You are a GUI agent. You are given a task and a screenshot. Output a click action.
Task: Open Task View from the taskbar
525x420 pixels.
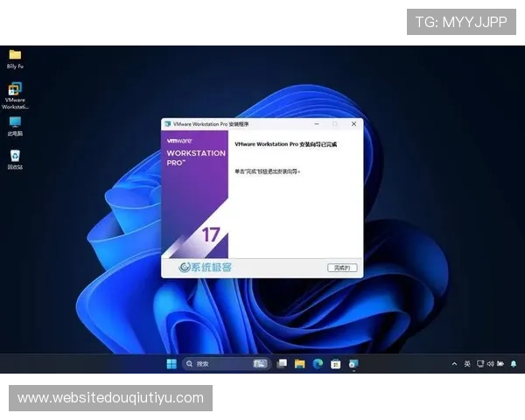click(x=282, y=363)
